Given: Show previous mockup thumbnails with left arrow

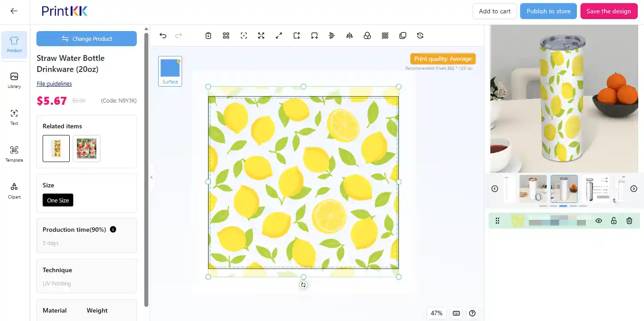Looking at the screenshot, I should click(x=495, y=189).
